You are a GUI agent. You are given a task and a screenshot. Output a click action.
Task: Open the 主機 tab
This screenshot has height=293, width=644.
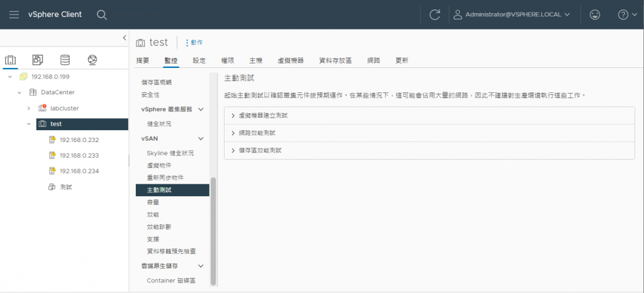(255, 61)
